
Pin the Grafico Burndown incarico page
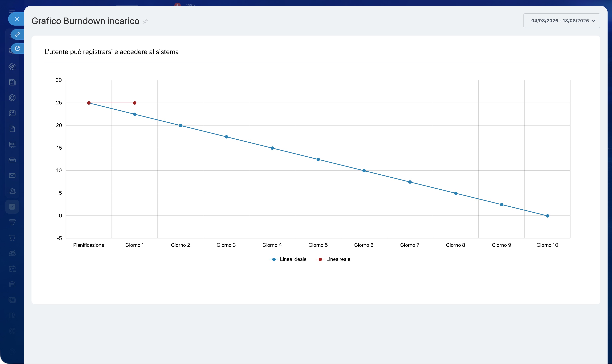(145, 21)
